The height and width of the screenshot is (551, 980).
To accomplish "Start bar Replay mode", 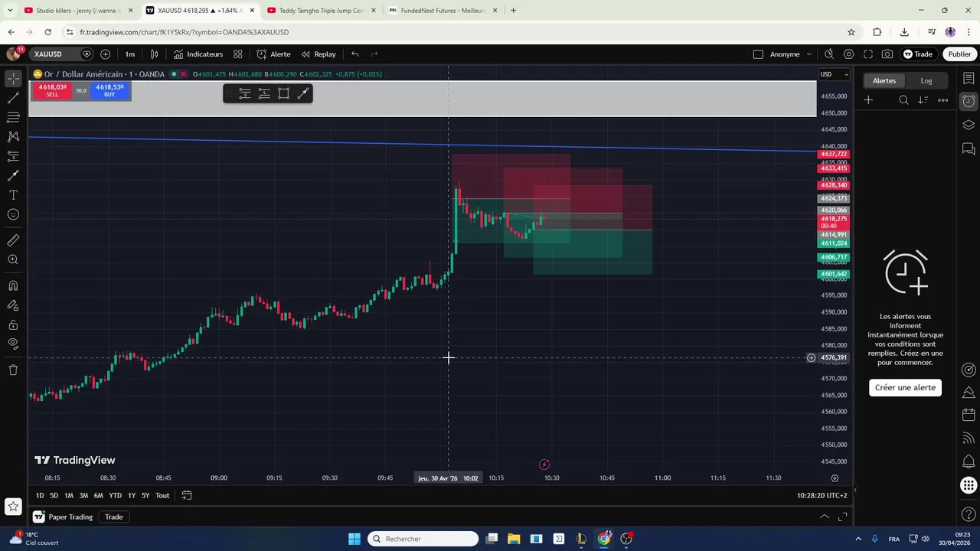I will tap(318, 54).
